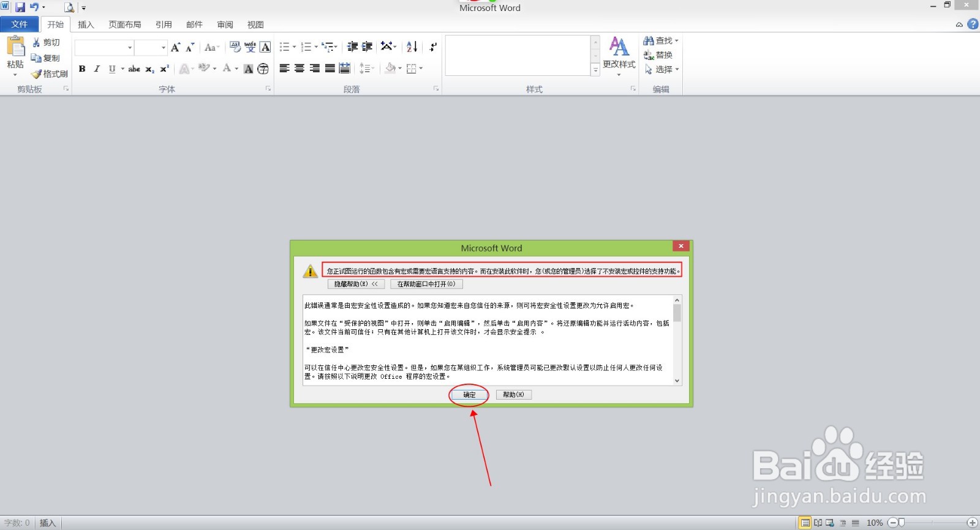This screenshot has height=530, width=980.
Task: Switch to the 邮件 (Mailings) tab
Action: click(194, 24)
